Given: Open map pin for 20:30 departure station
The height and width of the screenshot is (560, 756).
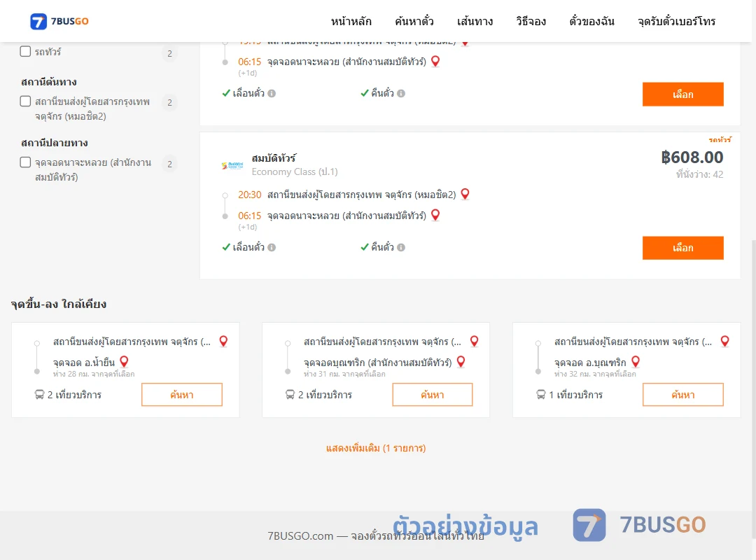Looking at the screenshot, I should click(465, 194).
